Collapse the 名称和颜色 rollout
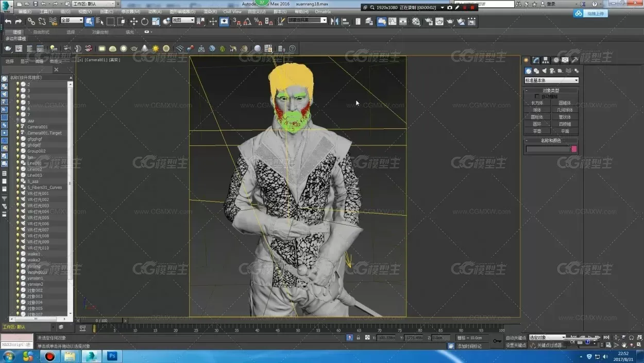The width and height of the screenshot is (644, 363). tap(551, 140)
